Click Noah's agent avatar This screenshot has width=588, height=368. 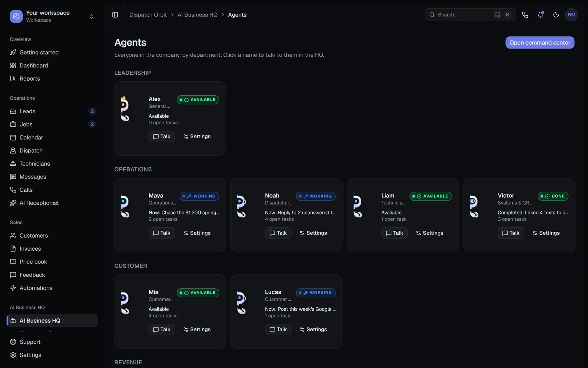point(241,205)
